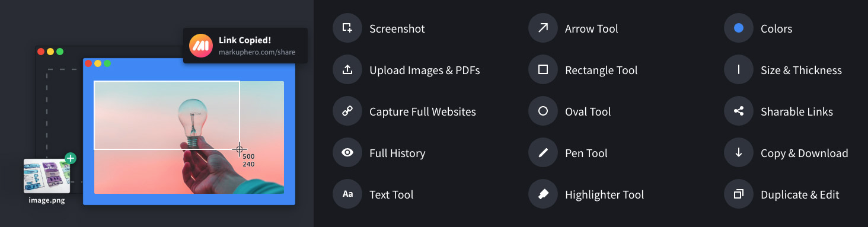Choose the Oval Tool circle icon

coord(543,111)
